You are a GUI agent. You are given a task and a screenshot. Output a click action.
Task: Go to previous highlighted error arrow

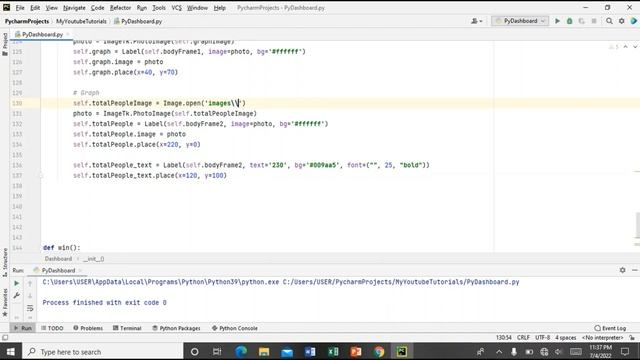(625, 47)
